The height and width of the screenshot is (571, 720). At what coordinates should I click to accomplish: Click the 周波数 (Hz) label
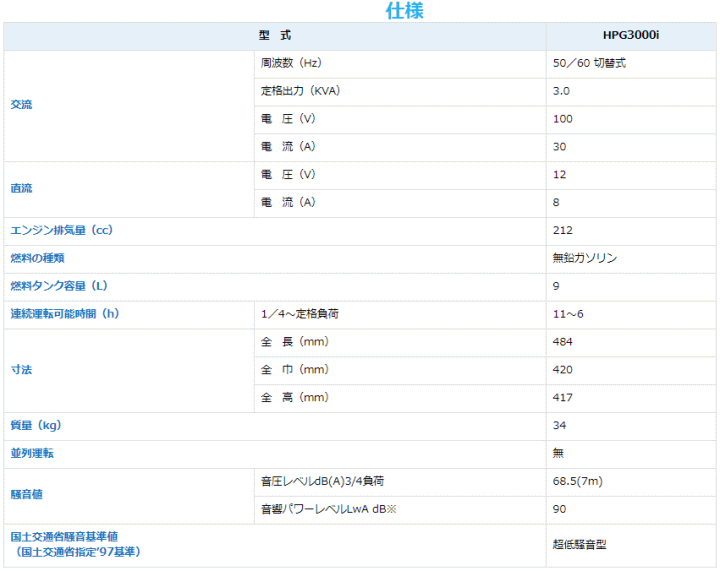(291, 63)
